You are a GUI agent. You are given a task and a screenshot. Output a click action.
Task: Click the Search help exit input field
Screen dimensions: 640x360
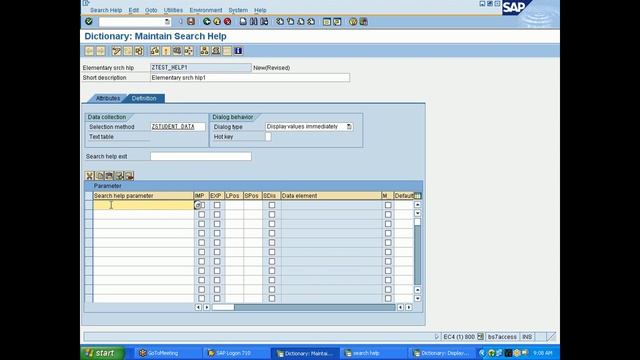click(201, 156)
